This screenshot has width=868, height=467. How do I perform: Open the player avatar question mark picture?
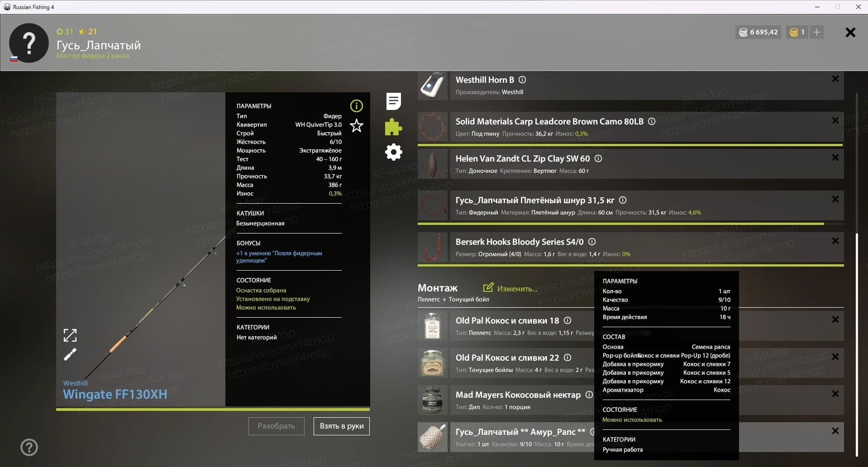click(29, 43)
